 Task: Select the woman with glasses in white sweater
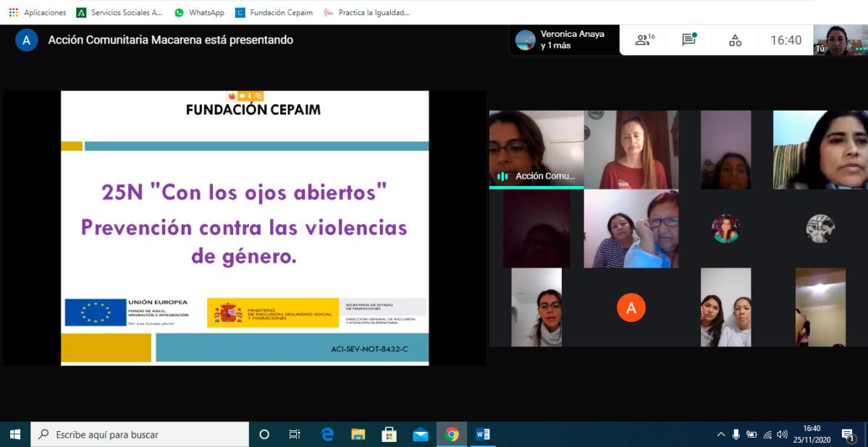(x=536, y=307)
